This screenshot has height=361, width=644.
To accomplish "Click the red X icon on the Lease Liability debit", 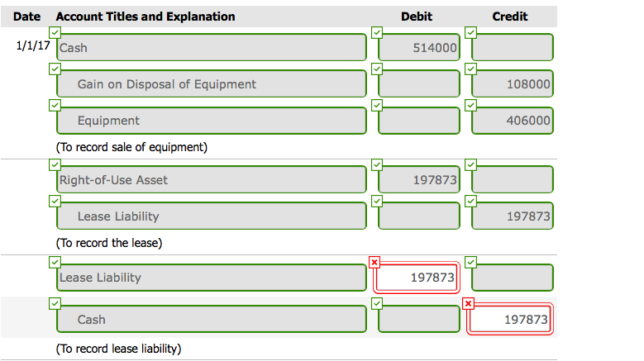I will click(374, 262).
